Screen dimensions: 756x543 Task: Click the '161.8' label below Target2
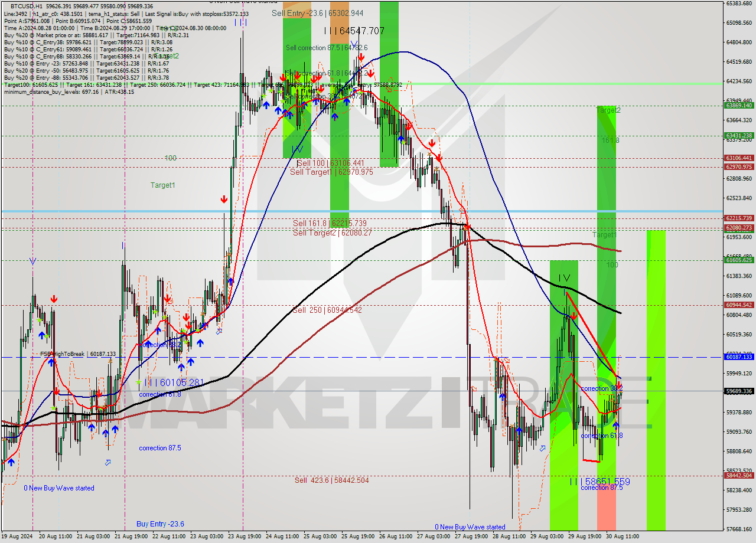point(611,140)
